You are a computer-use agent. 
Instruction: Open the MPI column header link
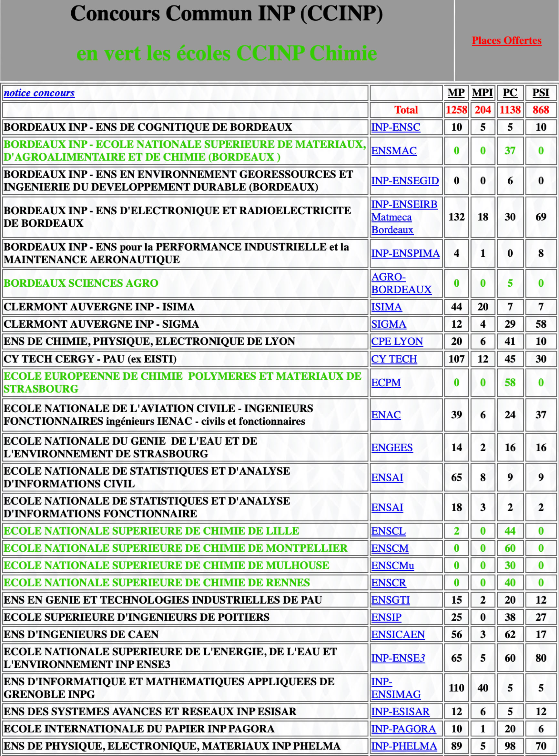[482, 93]
